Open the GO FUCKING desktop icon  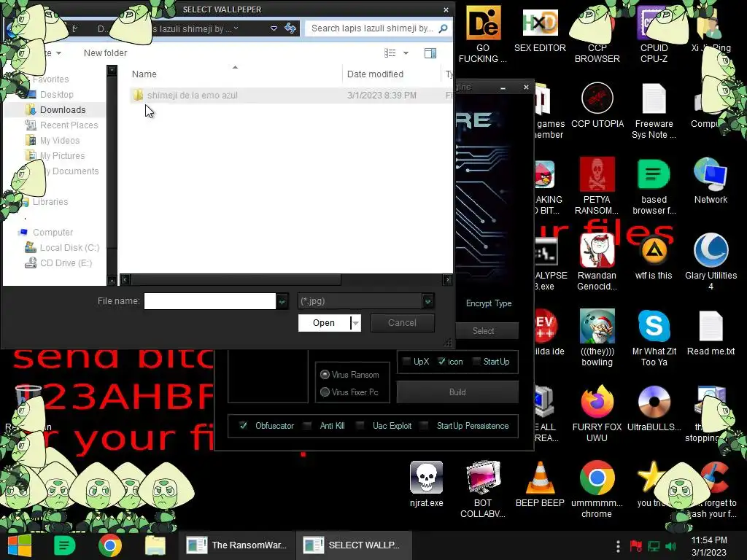483,34
